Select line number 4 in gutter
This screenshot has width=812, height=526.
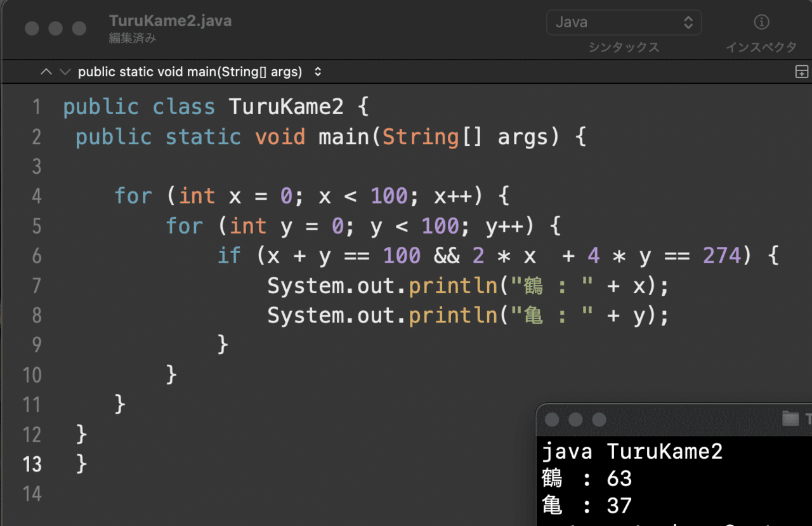click(36, 196)
